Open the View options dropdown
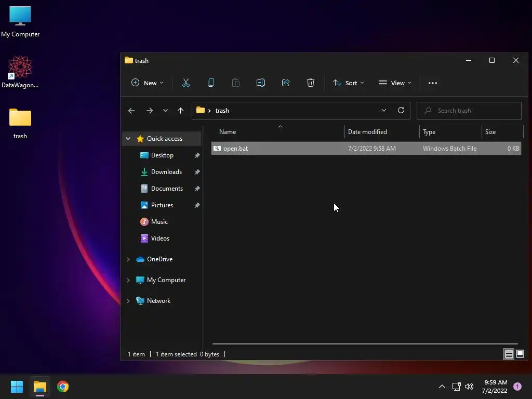The image size is (532, 399). tap(395, 83)
